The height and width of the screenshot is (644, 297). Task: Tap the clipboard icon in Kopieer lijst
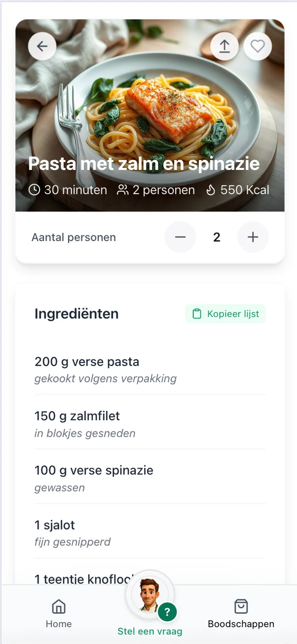(x=197, y=314)
